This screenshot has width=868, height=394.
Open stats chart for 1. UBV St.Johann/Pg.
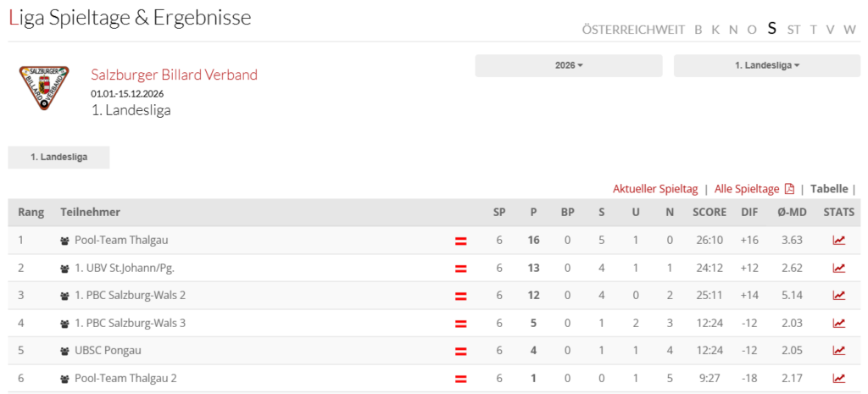(838, 268)
